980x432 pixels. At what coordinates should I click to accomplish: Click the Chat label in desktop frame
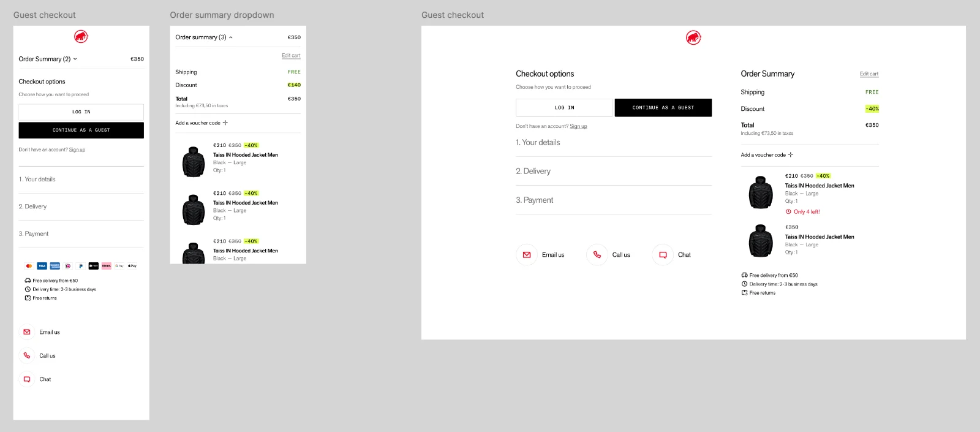(684, 255)
